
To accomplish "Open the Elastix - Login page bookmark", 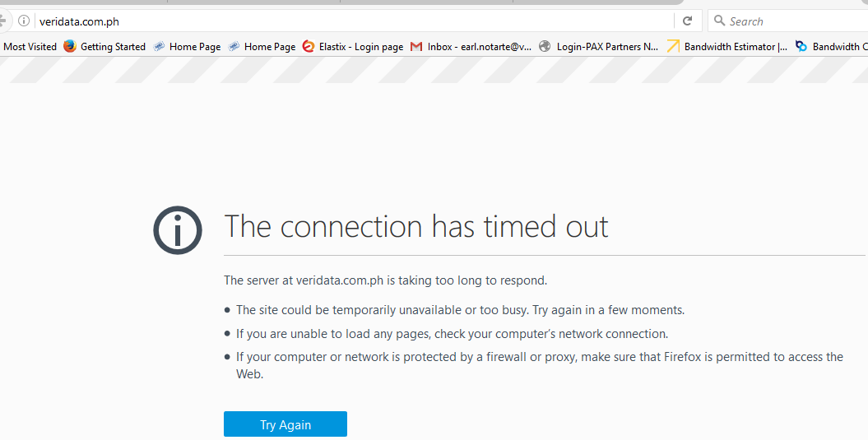I will [353, 47].
